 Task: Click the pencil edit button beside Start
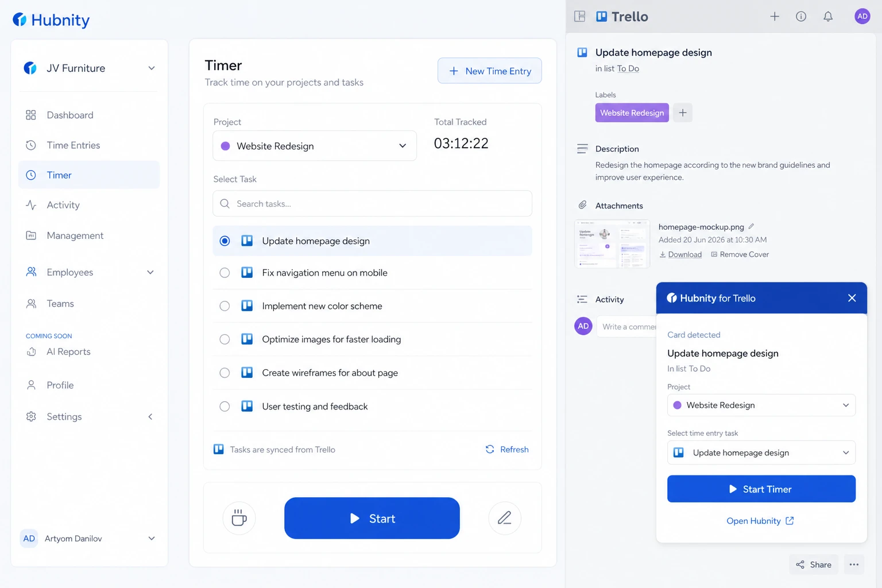505,518
